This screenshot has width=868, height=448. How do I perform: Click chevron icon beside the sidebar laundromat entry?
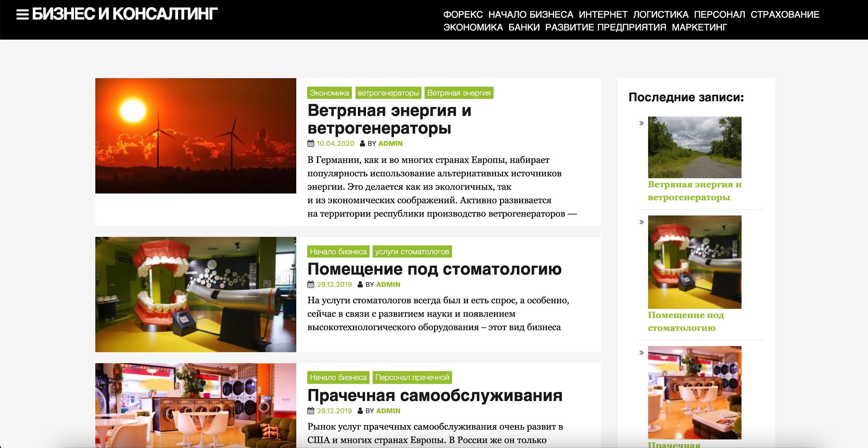(x=642, y=353)
